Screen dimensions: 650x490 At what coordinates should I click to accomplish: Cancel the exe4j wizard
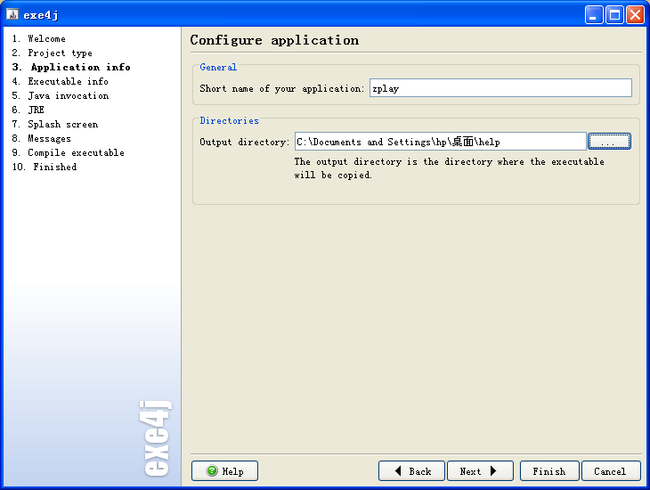click(x=611, y=471)
